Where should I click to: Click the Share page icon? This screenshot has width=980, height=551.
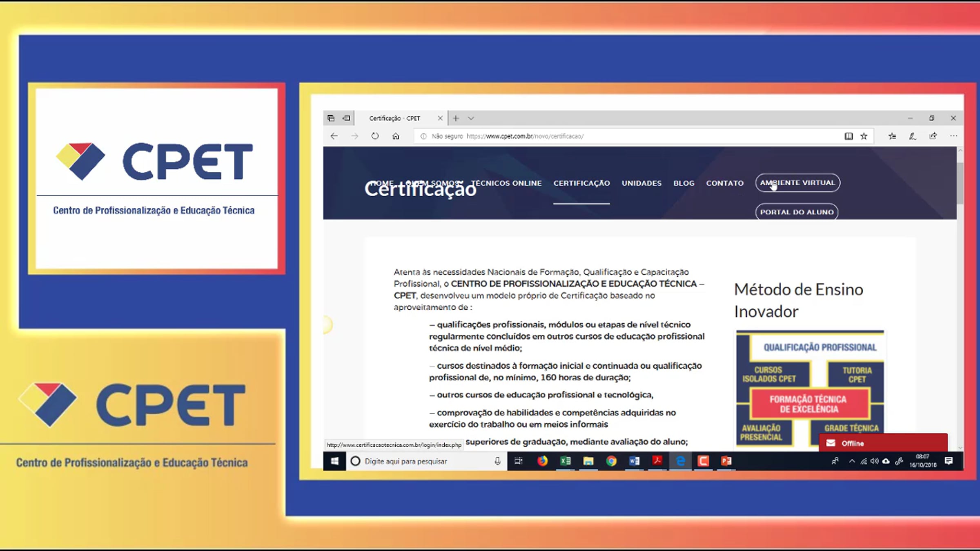coord(933,136)
